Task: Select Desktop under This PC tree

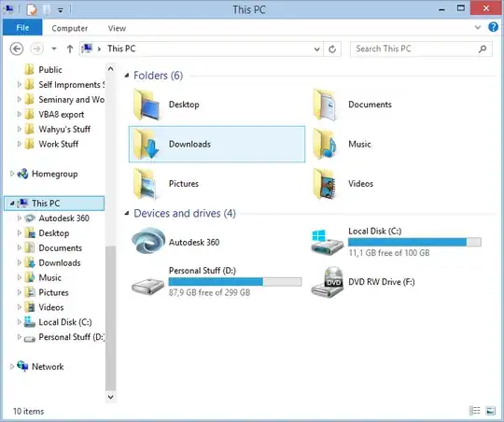Action: click(x=54, y=232)
